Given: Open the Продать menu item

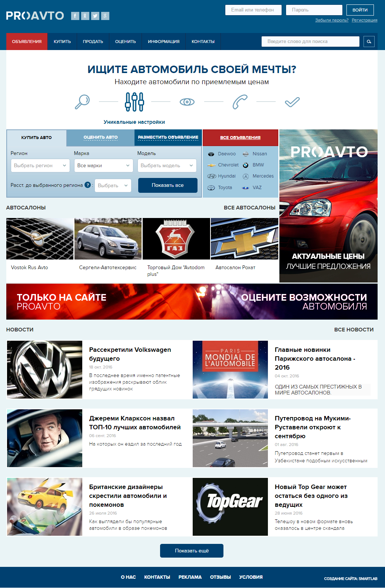Looking at the screenshot, I should pyautogui.click(x=93, y=42).
